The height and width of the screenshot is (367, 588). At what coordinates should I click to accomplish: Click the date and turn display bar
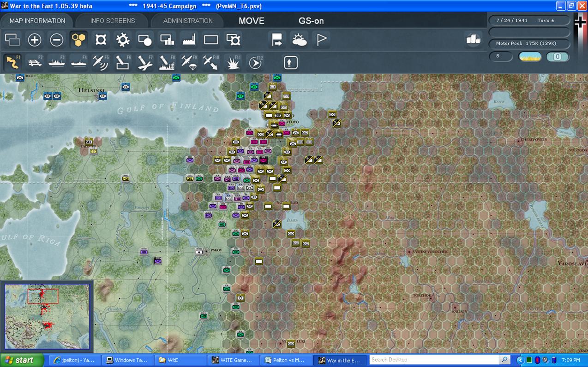tap(529, 21)
